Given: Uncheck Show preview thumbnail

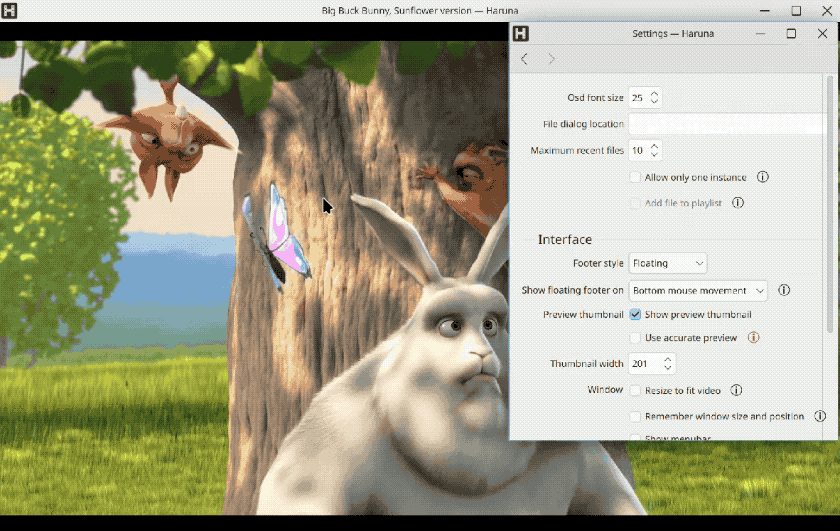Looking at the screenshot, I should pyautogui.click(x=635, y=314).
